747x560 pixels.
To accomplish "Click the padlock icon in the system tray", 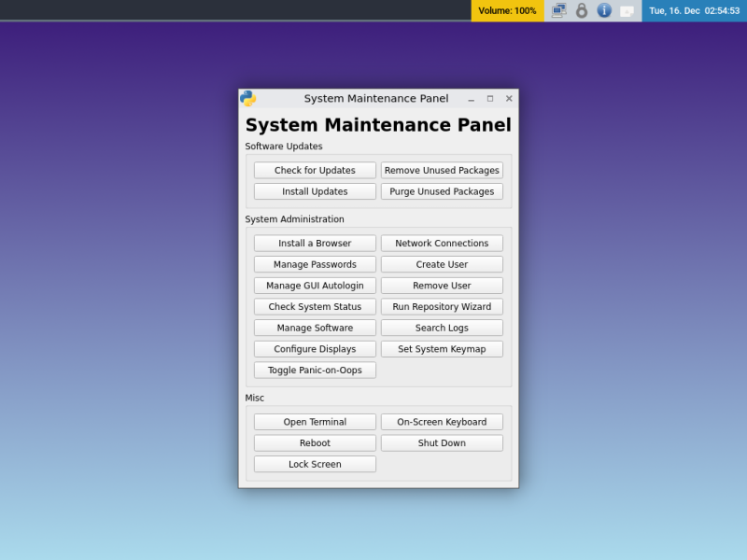I will coord(582,10).
